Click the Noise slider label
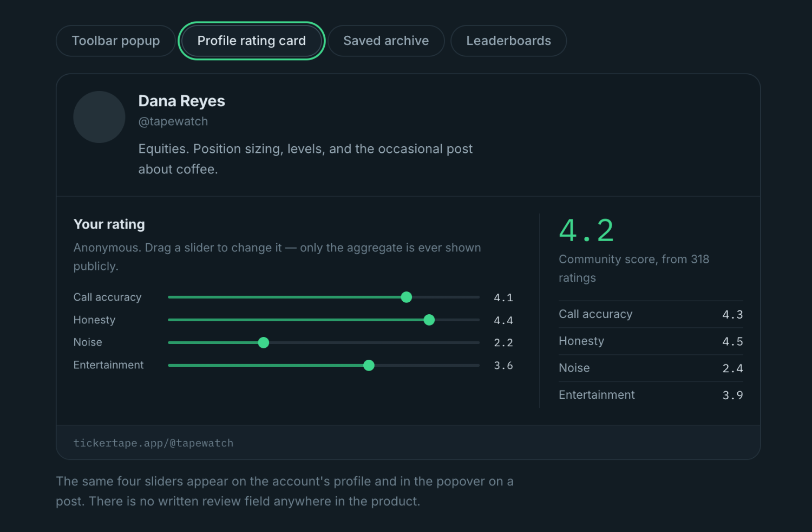 [x=88, y=342]
